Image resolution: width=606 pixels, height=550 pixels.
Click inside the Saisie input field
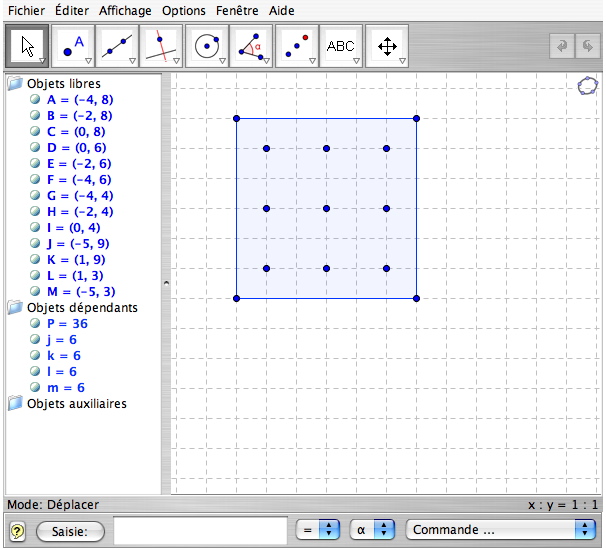point(201,530)
